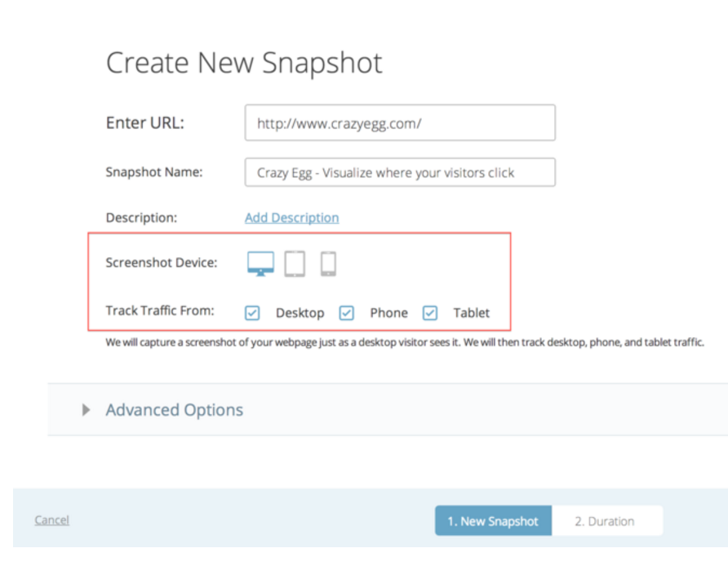Open the Add Description link

(291, 217)
